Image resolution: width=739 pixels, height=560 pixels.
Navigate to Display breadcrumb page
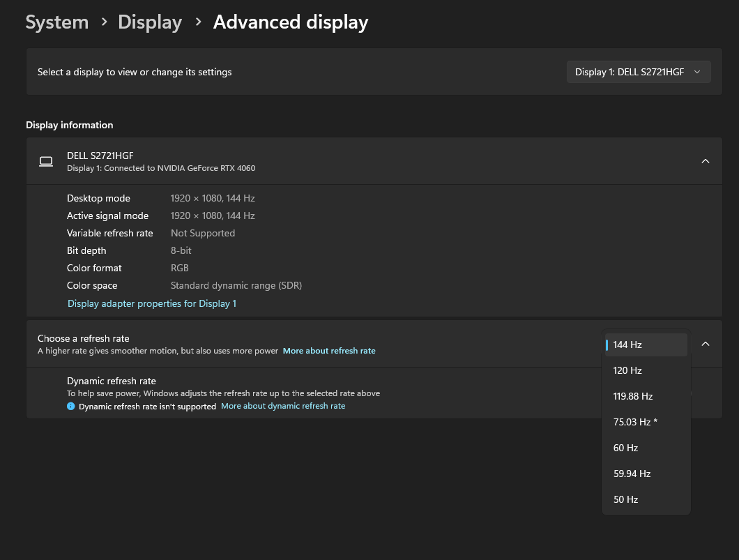150,22
